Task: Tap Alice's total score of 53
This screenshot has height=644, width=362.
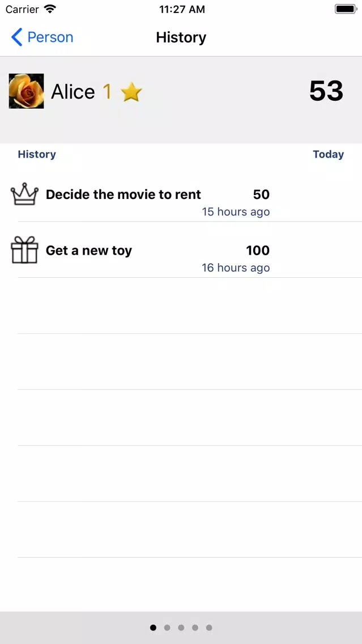Action: pyautogui.click(x=326, y=91)
